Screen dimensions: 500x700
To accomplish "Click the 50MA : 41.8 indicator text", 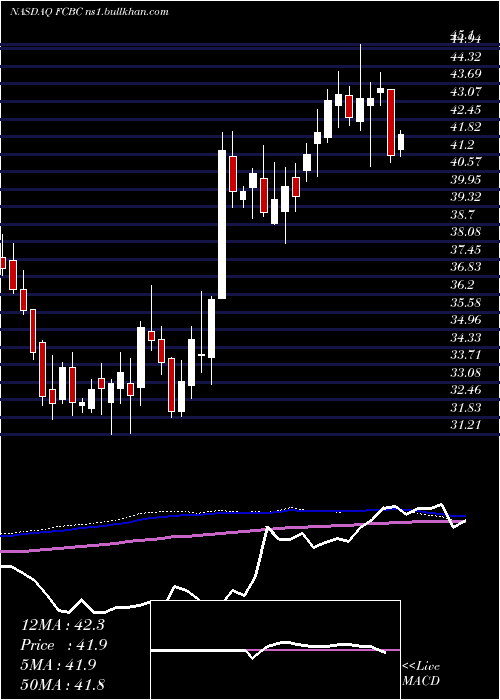I will (x=63, y=685).
